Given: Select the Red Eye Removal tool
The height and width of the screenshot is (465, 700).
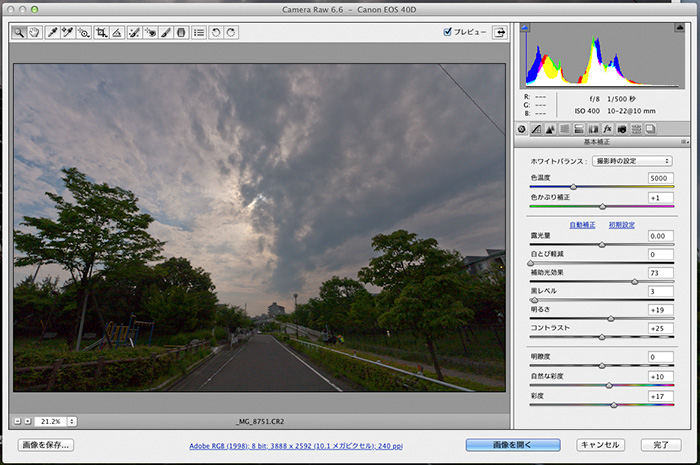Looking at the screenshot, I should [x=150, y=32].
